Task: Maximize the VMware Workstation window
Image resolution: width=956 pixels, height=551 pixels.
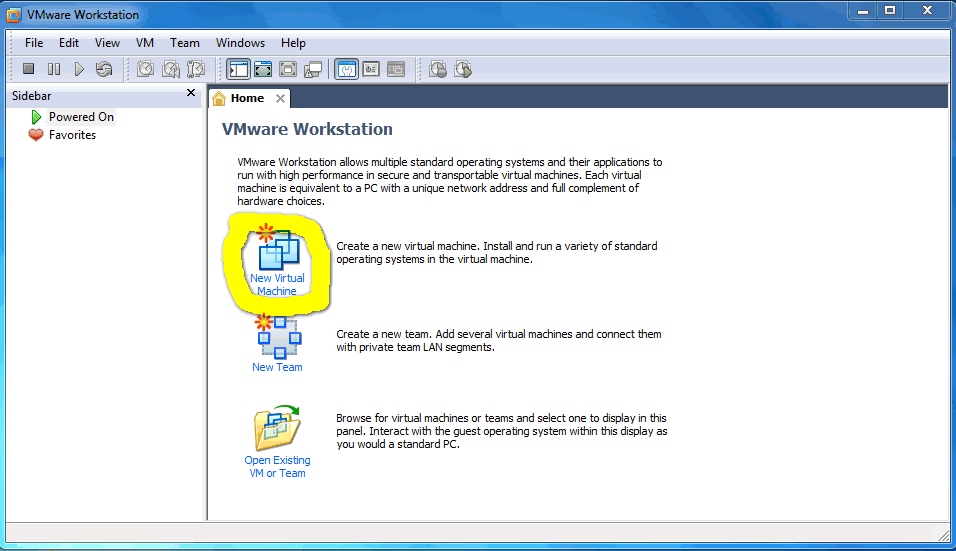Action: pos(890,11)
